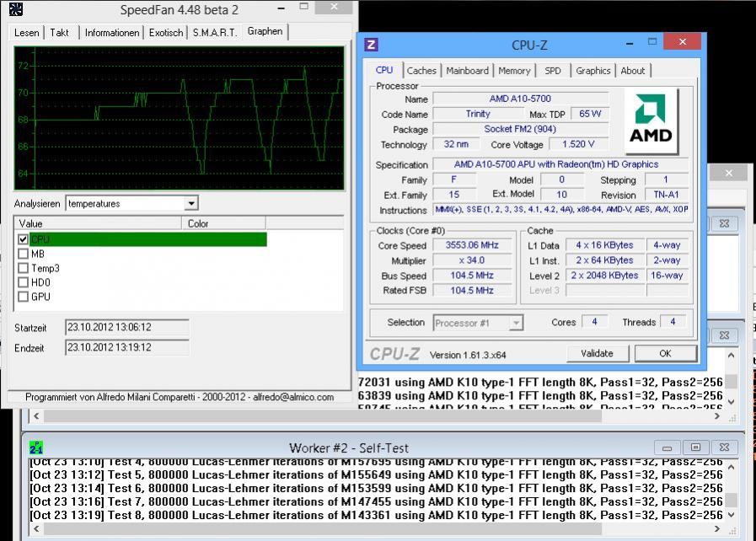The width and height of the screenshot is (756, 541).
Task: Click the OK button in CPU-Z
Action: click(x=665, y=353)
